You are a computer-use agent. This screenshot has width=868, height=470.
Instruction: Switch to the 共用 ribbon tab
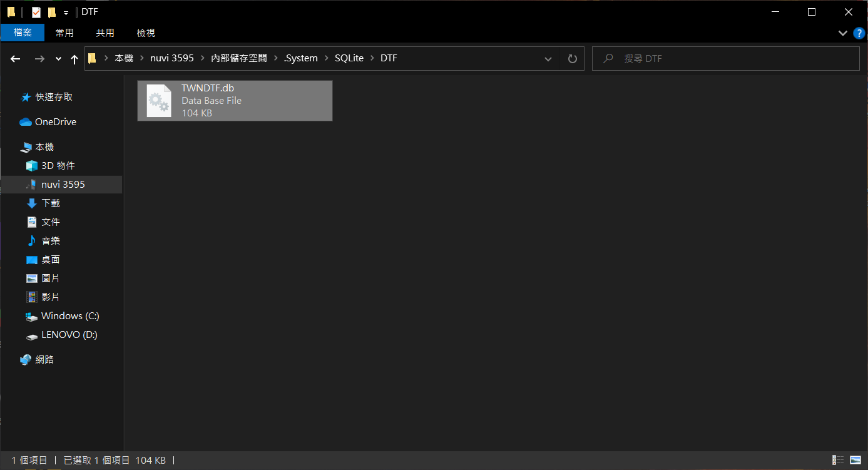105,33
